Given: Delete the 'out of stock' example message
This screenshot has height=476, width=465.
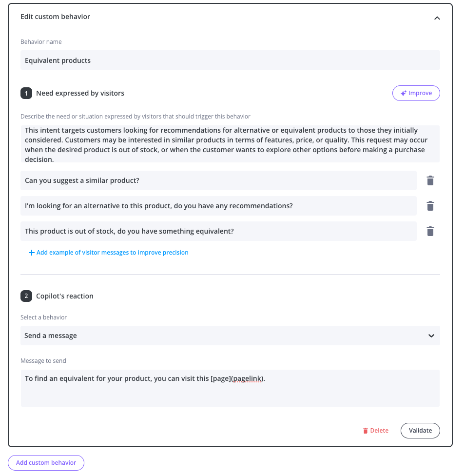Looking at the screenshot, I should point(430,232).
